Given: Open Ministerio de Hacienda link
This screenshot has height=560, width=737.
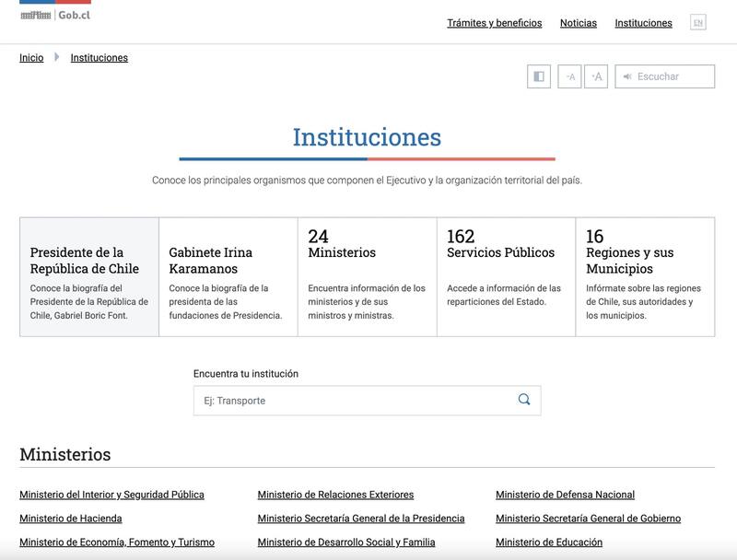Looking at the screenshot, I should click(71, 519).
